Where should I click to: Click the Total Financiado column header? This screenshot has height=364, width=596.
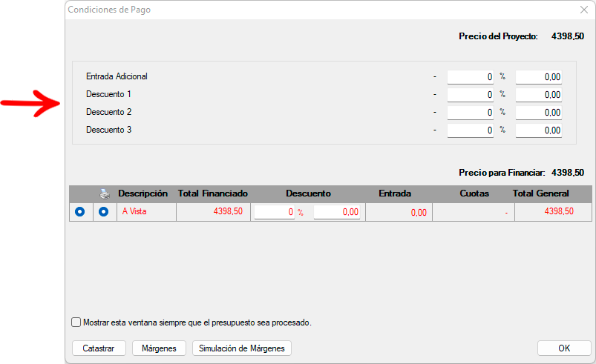(x=213, y=193)
